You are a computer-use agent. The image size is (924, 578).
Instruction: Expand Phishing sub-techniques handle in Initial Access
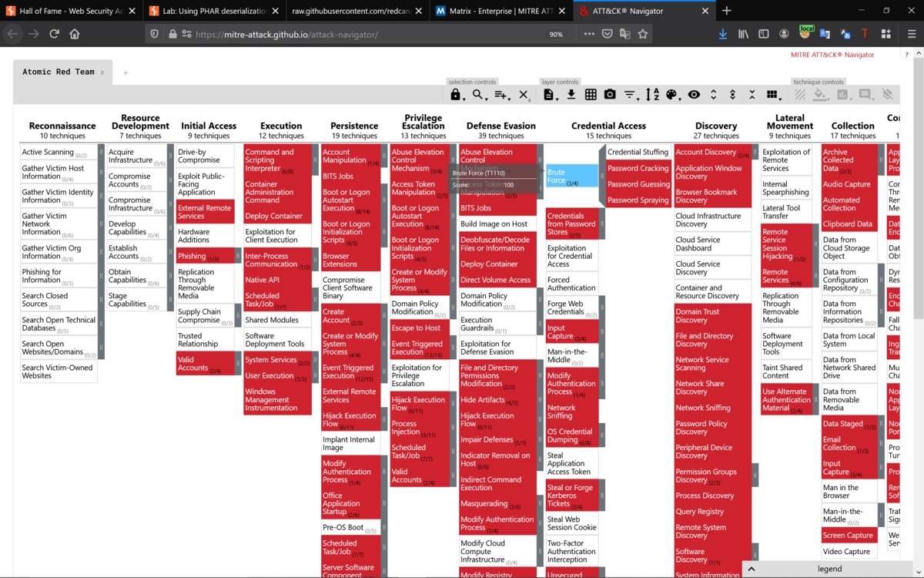[x=238, y=256]
